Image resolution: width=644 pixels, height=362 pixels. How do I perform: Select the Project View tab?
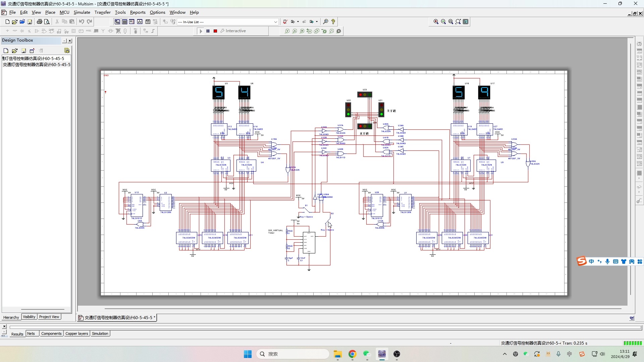point(49,317)
